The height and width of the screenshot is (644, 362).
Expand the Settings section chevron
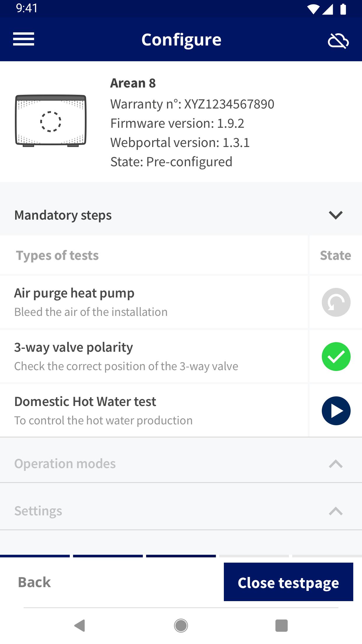[336, 511]
